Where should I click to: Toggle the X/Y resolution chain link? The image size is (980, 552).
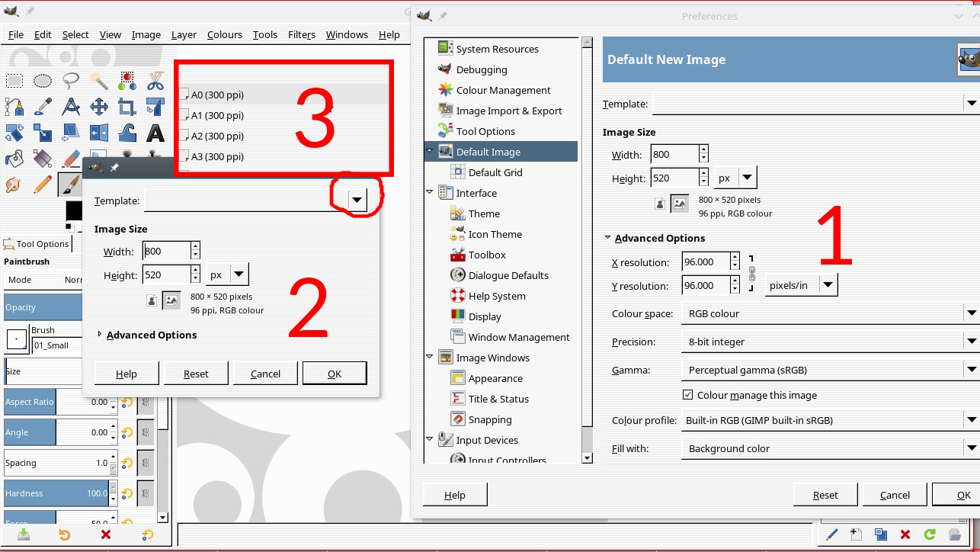point(751,273)
